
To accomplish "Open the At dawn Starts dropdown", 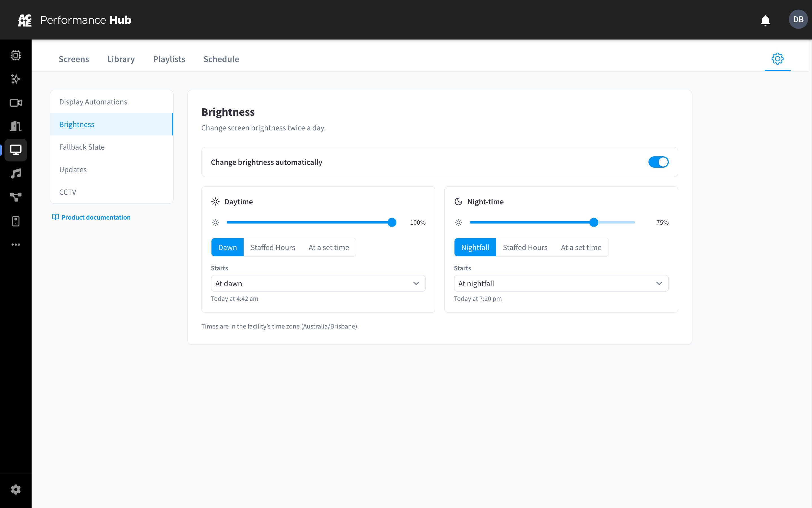I will tap(318, 283).
